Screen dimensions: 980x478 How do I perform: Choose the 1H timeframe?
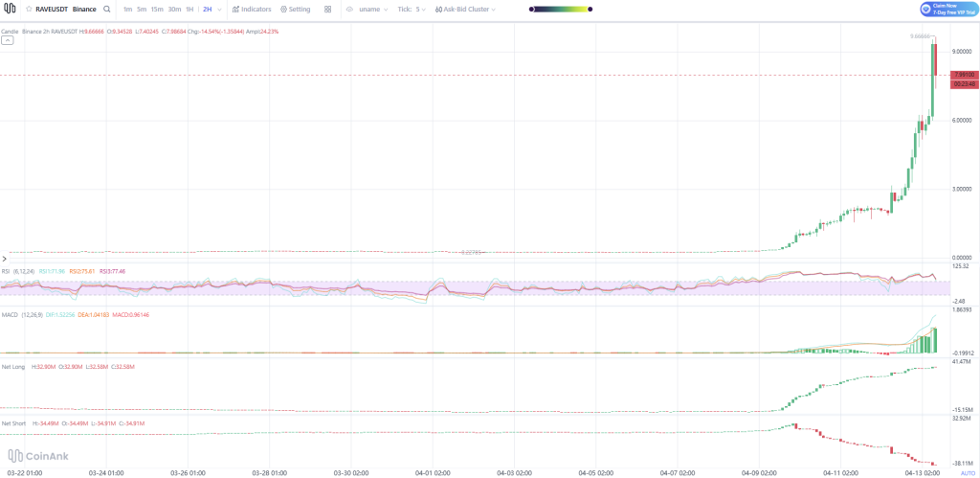coord(189,9)
